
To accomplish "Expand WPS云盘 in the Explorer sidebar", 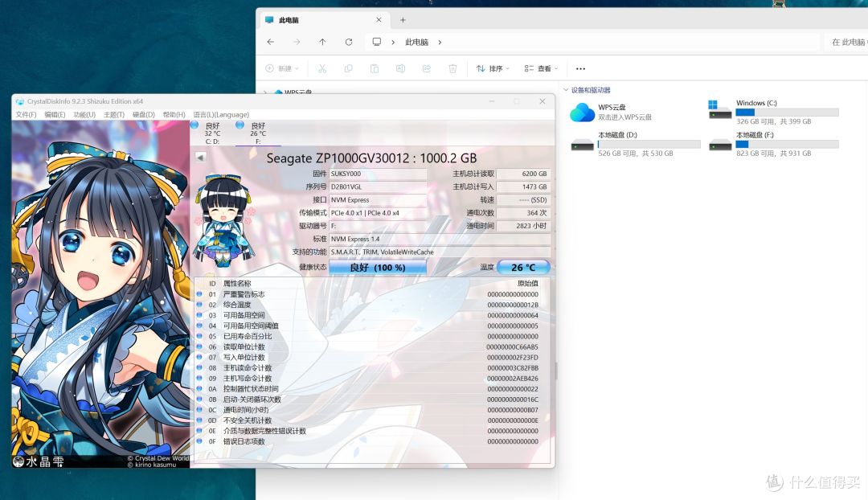I will tap(266, 92).
